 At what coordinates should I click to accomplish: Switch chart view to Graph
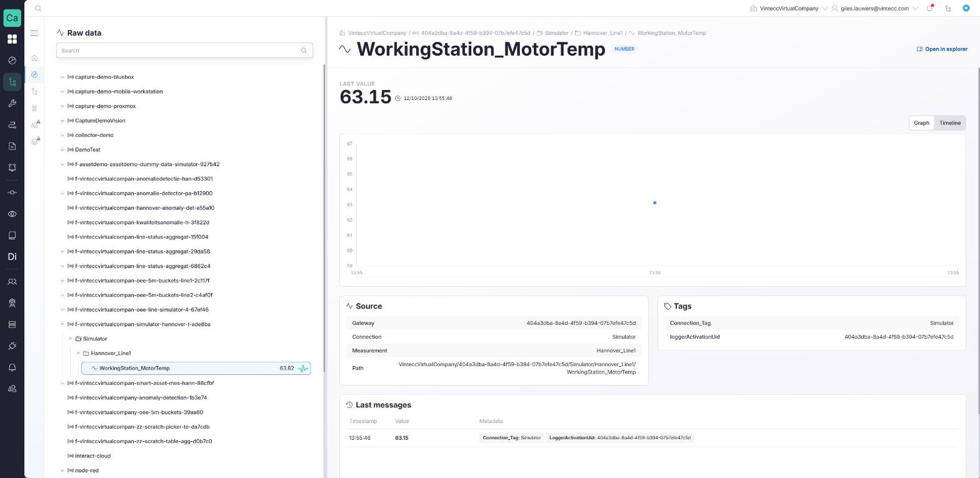pos(921,123)
